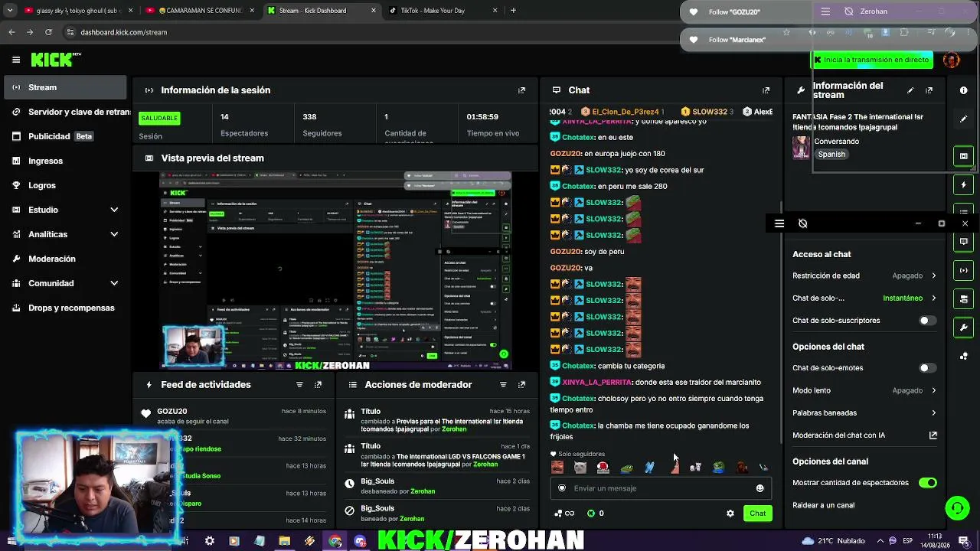980x551 pixels.
Task: Click Inicia la transmisión en directo button
Action: 872,60
